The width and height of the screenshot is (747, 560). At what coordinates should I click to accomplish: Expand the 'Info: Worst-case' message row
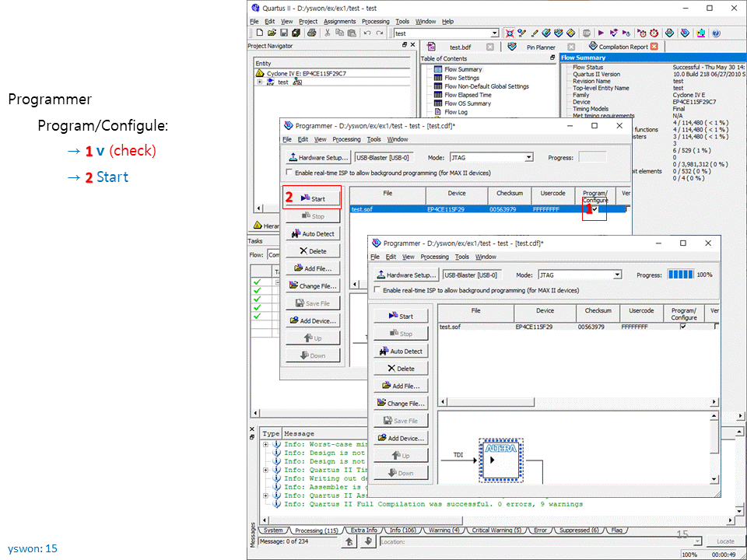coord(266,444)
